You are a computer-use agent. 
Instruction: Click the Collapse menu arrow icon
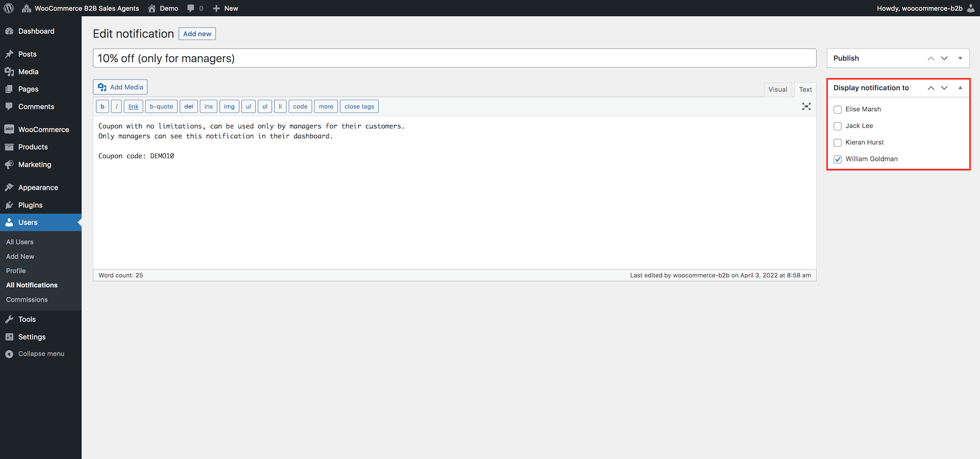click(9, 354)
